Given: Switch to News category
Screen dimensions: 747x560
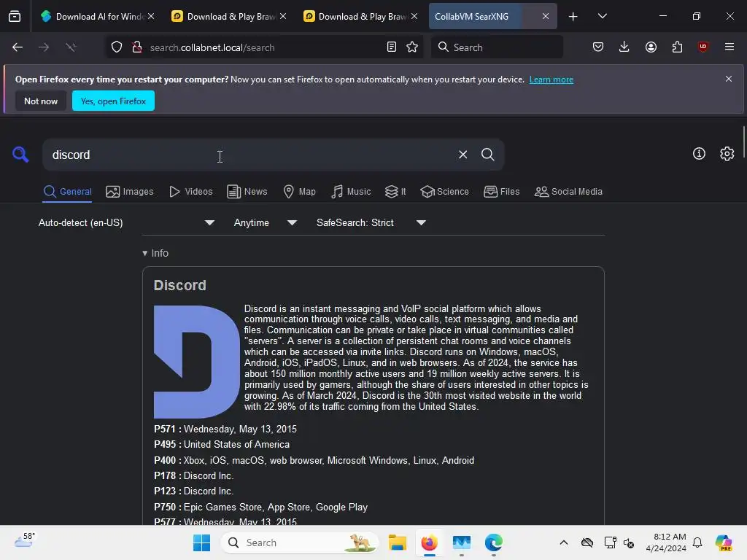Looking at the screenshot, I should tap(247, 192).
